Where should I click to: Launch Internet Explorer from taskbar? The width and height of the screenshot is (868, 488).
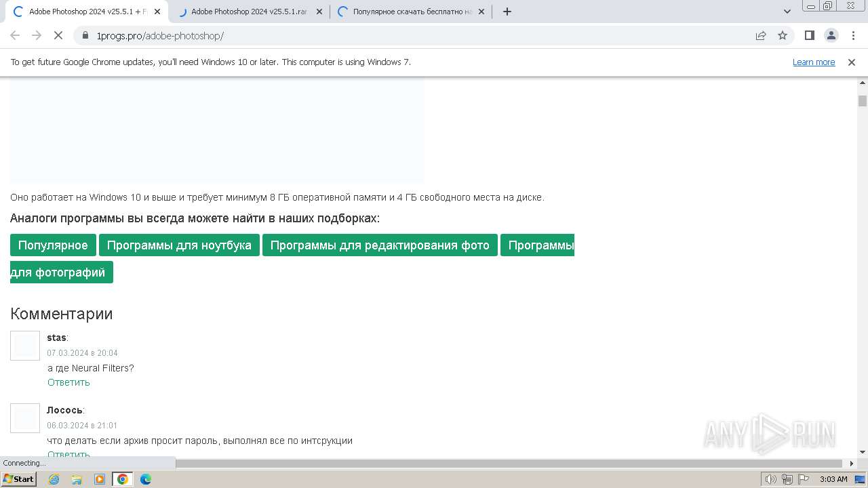point(54,479)
